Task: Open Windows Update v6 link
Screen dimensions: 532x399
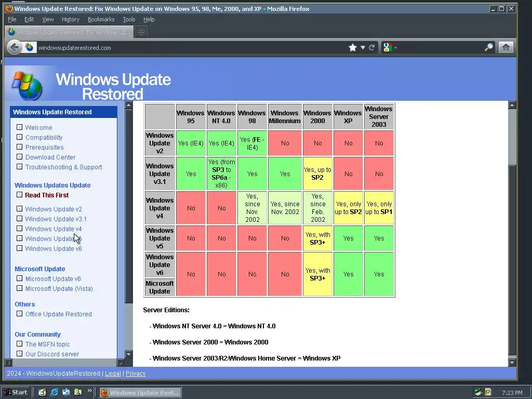Action: click(54, 249)
